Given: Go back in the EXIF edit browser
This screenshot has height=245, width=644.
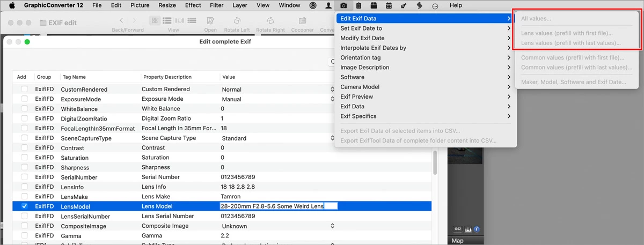Looking at the screenshot, I should [x=122, y=20].
